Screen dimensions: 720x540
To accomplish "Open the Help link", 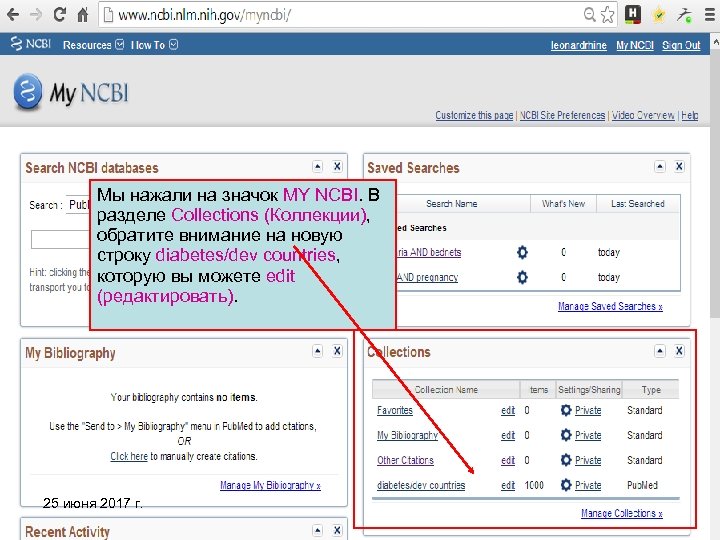I will [690, 115].
